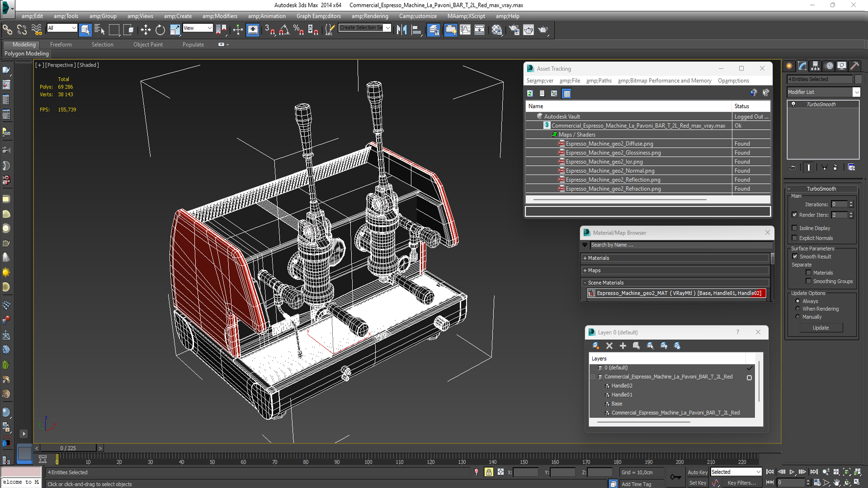This screenshot has width=868, height=488.
Task: Click the Render Production teapot icon
Action: 543,30
